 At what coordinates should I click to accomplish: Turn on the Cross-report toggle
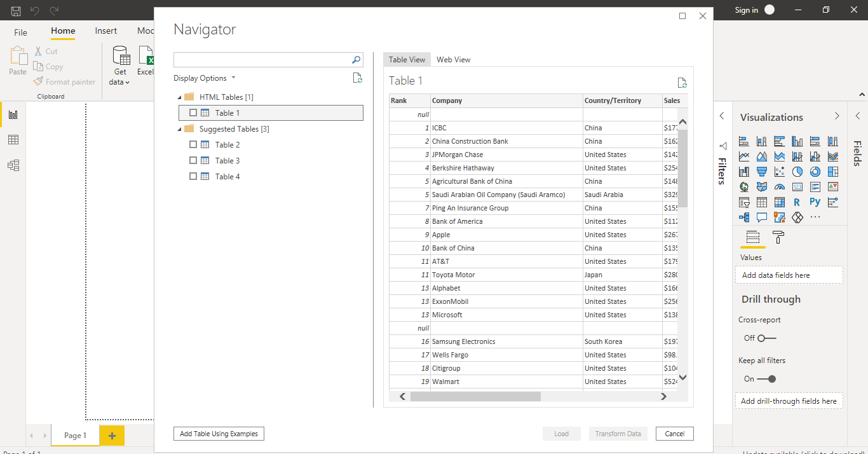[x=767, y=338]
